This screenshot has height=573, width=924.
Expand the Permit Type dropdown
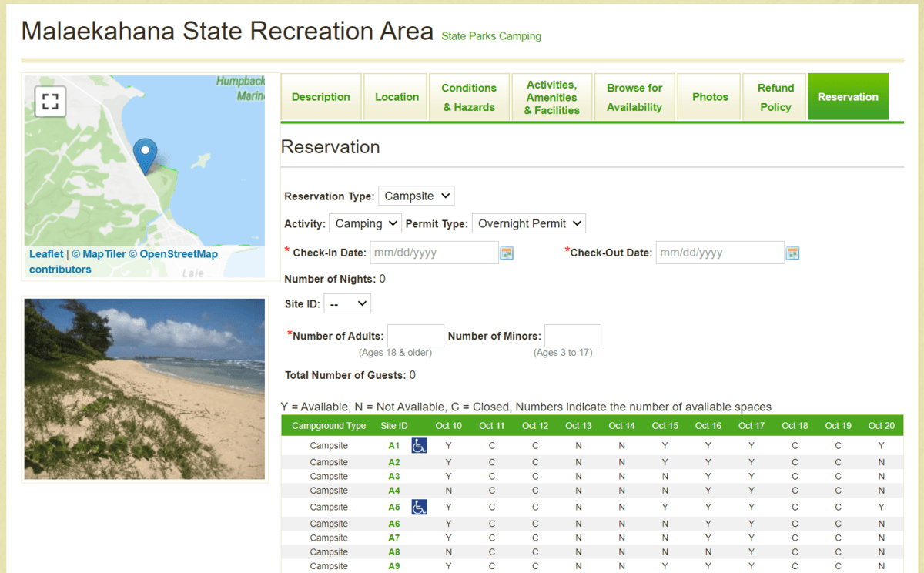click(x=529, y=223)
